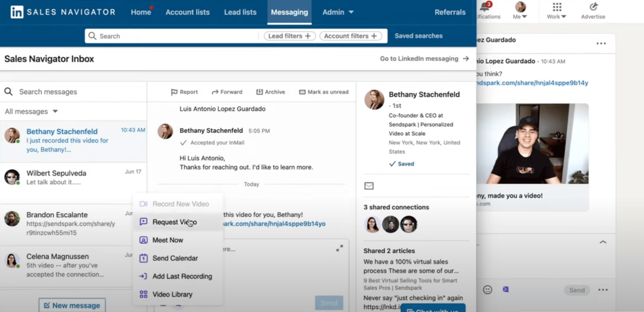644x312 pixels.
Task: Open Lead filters expander
Action: coord(290,36)
